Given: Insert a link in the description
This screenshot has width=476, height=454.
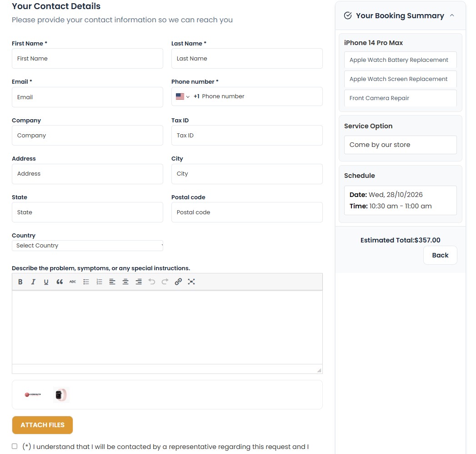Looking at the screenshot, I should coord(178,282).
